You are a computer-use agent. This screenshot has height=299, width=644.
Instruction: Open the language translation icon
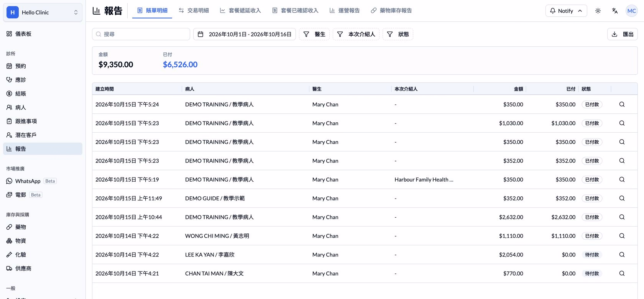615,11
